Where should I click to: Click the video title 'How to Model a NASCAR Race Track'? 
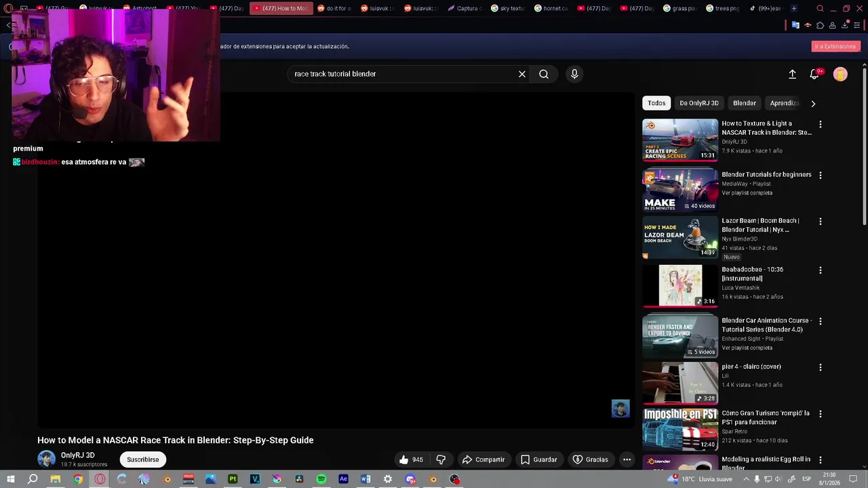[x=175, y=440]
